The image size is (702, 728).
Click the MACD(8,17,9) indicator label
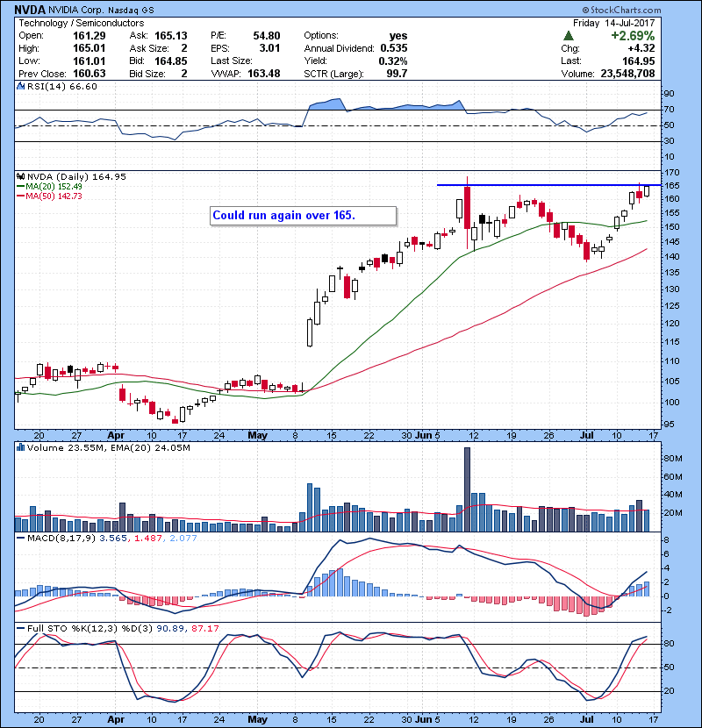(x=61, y=538)
